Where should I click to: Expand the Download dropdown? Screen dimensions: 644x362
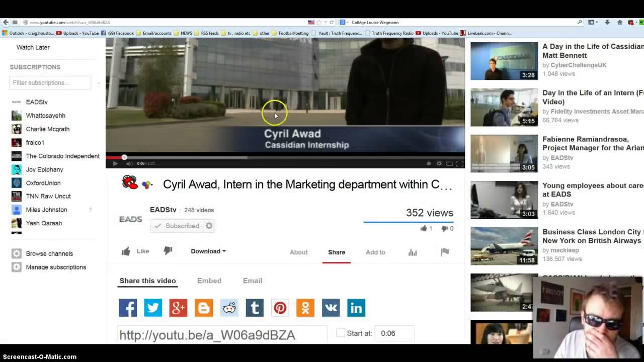coord(208,251)
